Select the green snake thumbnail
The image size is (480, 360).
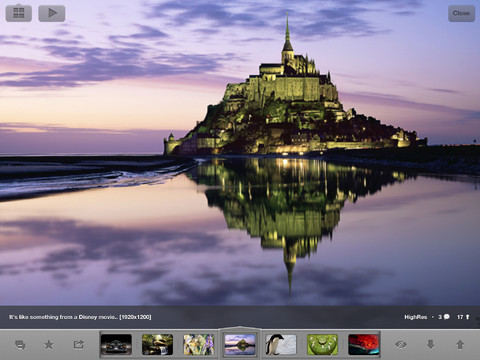pyautogui.click(x=322, y=344)
